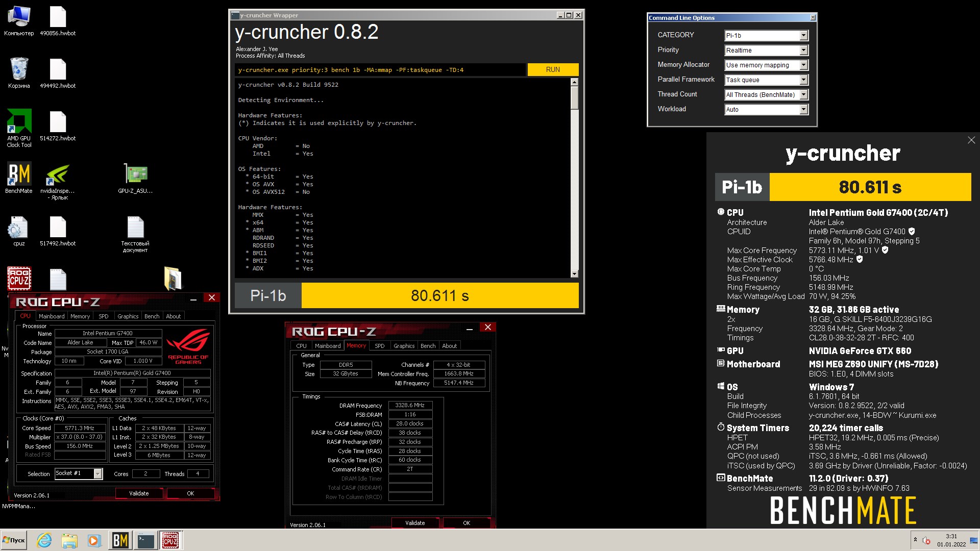Open the nvidiaInspector shortcut icon
Image resolution: width=980 pixels, height=551 pixels.
(x=58, y=182)
